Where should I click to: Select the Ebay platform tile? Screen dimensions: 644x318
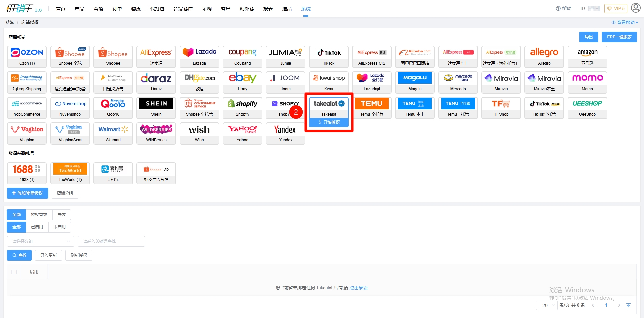coord(243,82)
